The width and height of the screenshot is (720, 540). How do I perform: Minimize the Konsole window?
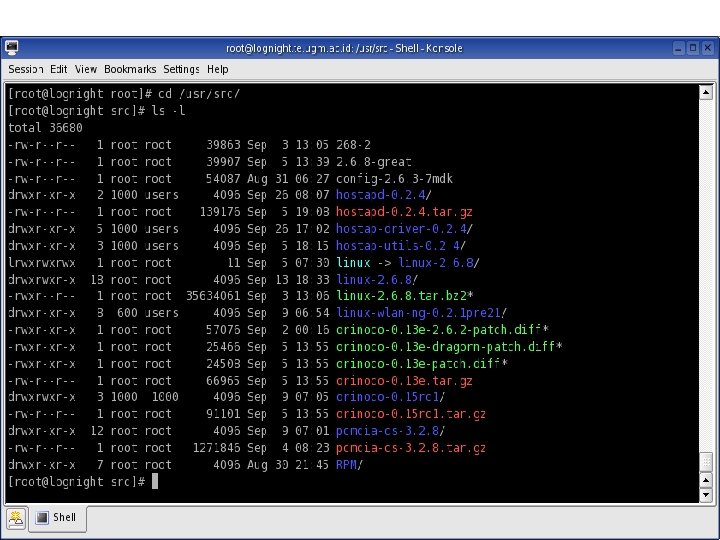tap(679, 48)
